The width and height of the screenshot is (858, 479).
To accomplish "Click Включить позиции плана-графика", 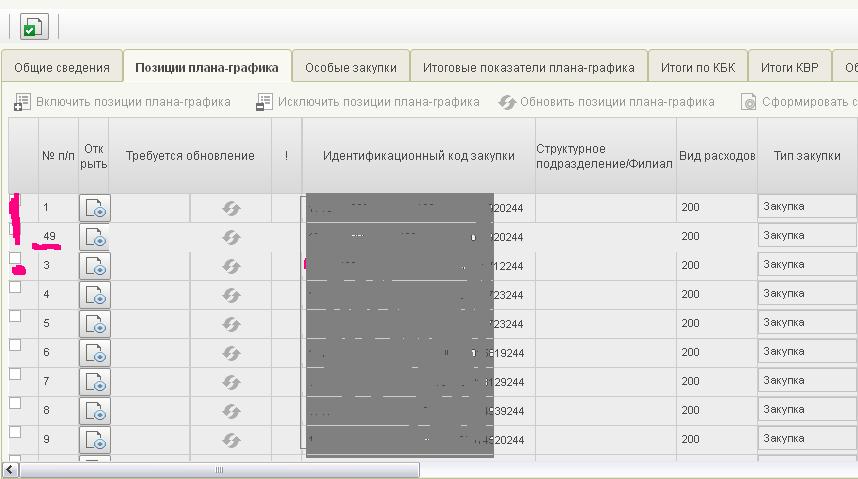I will pos(123,102).
